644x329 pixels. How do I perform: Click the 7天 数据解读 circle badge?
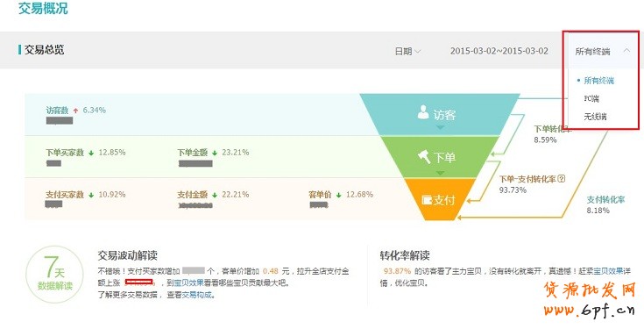pyautogui.click(x=54, y=275)
